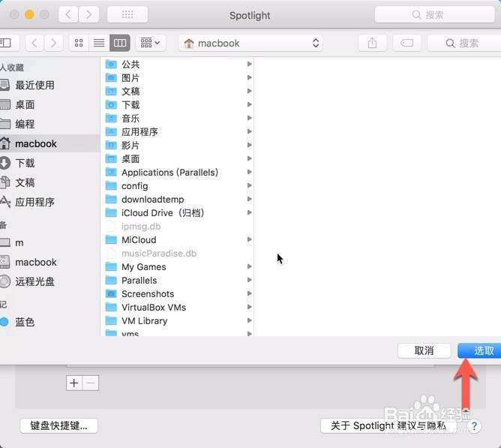Click the 影片 folder icon

pos(111,145)
